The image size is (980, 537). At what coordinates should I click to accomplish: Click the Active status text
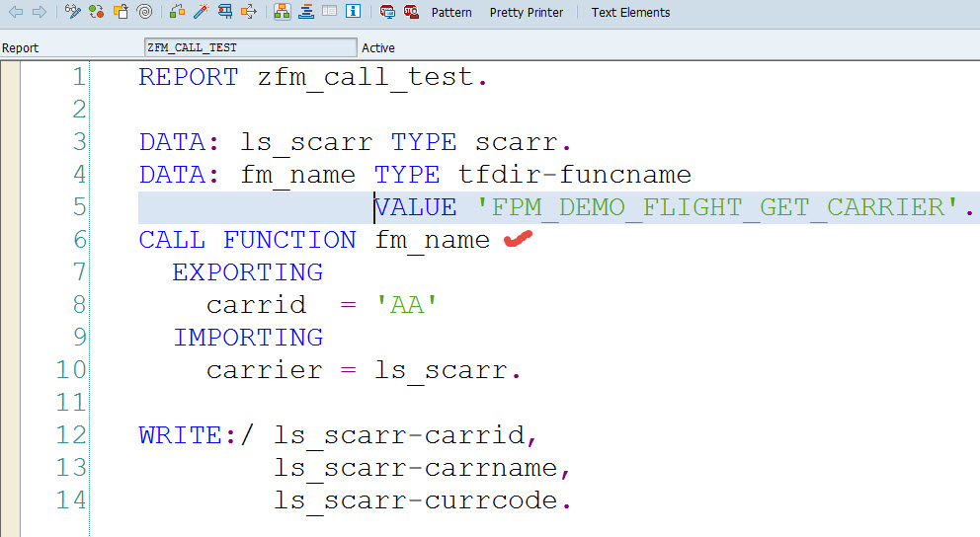378,48
